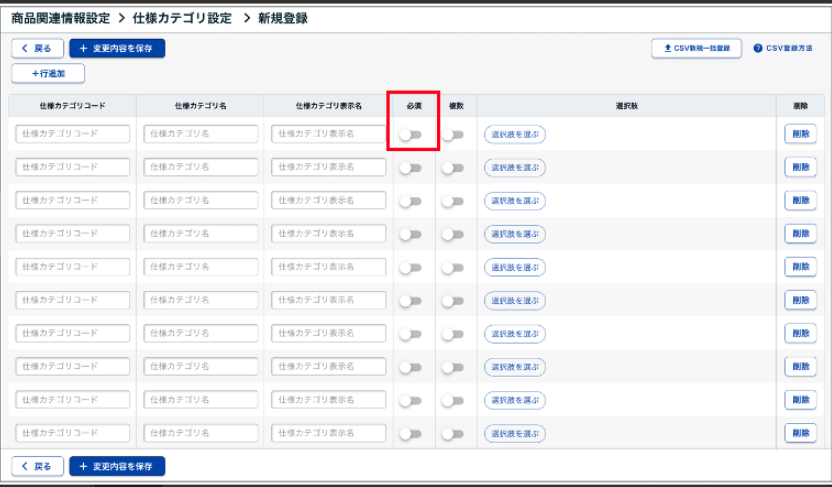Click the top 変更内容を保存 save button
Screen dimensions: 832x487
(117, 48)
